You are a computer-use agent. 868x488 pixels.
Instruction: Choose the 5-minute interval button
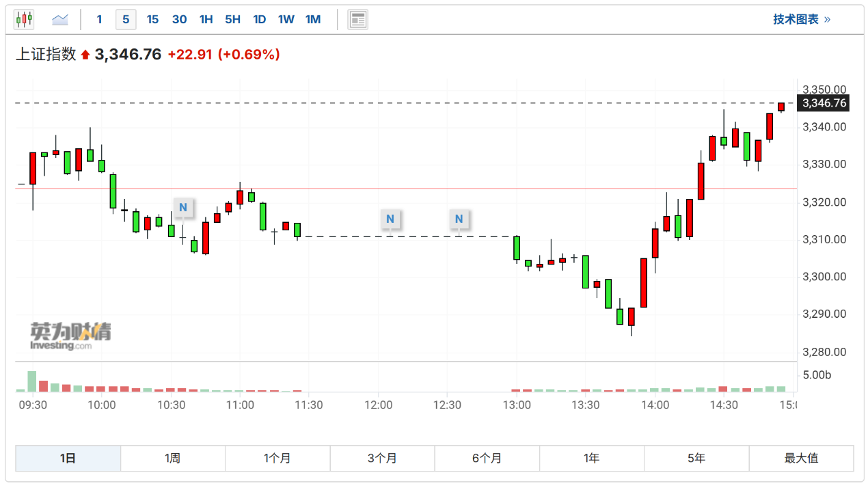point(126,19)
